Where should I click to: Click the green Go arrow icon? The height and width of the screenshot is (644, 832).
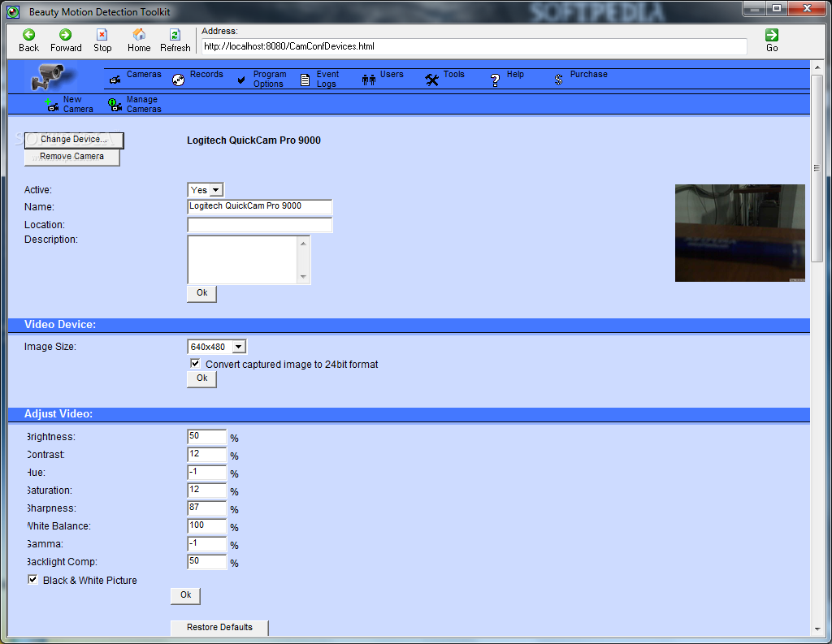(x=772, y=35)
